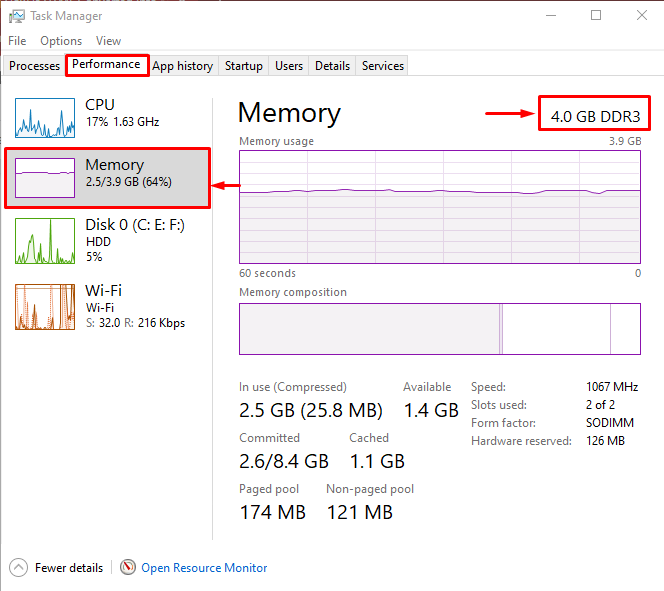Click the 2.5 GB (25.8 MB) in-use value
This screenshot has width=664, height=591.
[x=311, y=411]
